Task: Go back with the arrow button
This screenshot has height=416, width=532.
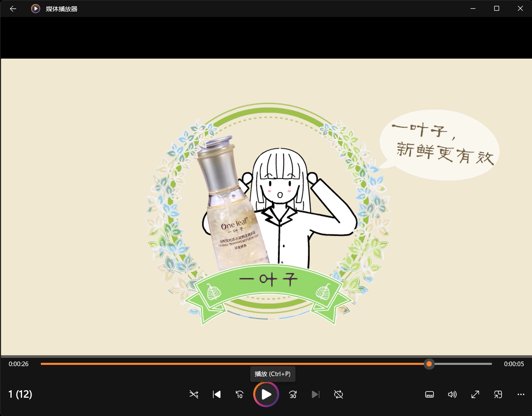Action: tap(13, 9)
